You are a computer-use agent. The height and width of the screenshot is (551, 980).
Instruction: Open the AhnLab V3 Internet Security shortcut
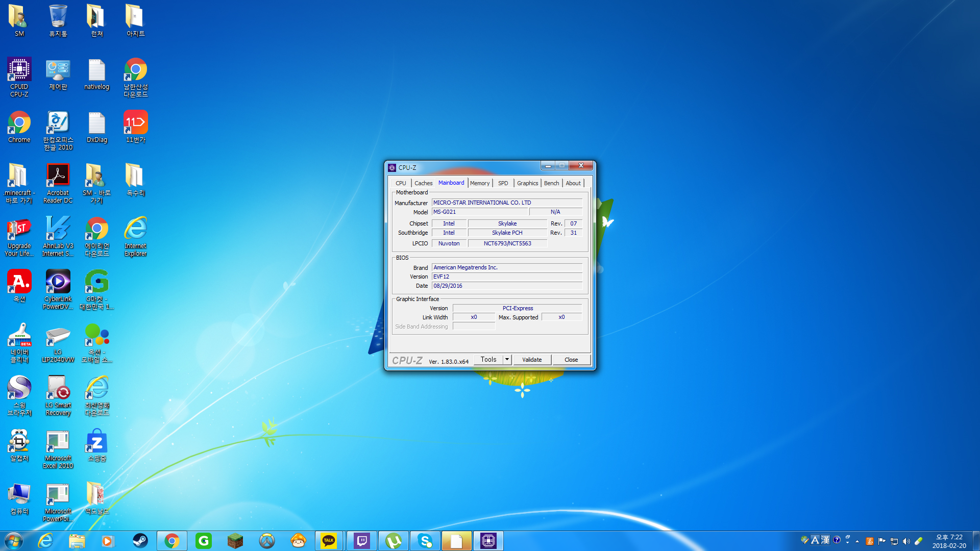[58, 237]
